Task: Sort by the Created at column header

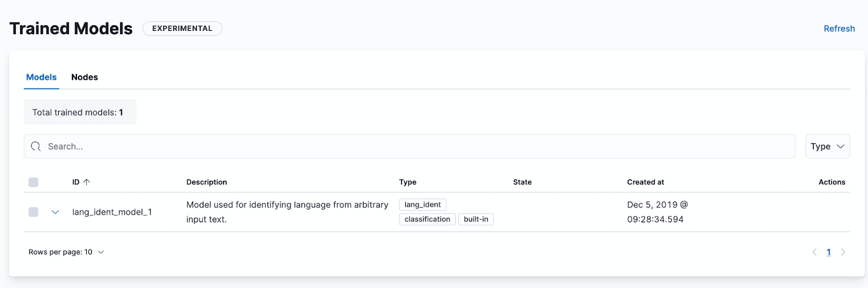Action: coord(646,182)
